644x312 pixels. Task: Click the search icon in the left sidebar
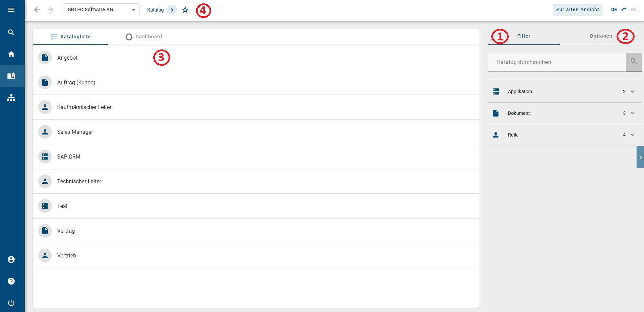pyautogui.click(x=11, y=33)
